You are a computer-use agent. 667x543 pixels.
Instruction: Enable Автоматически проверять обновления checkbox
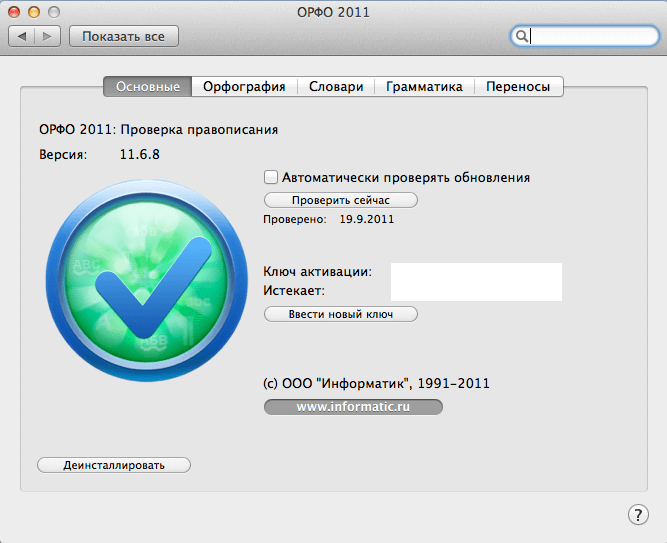coord(271,177)
